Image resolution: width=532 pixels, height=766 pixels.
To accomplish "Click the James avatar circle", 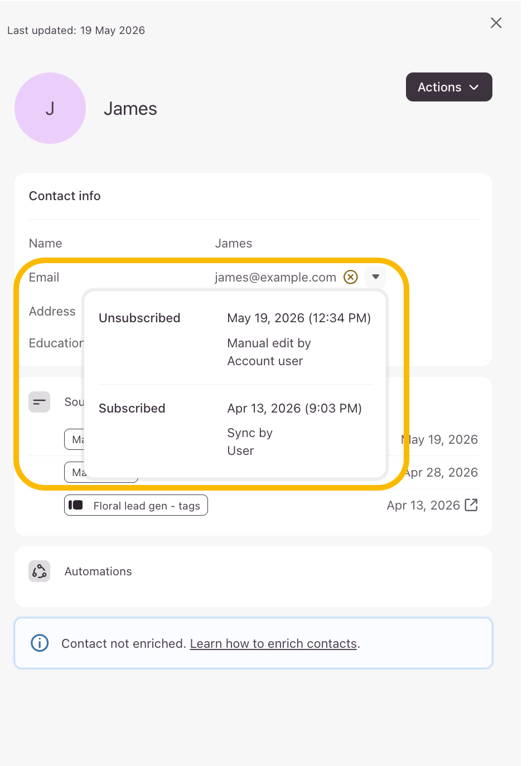I will 50,108.
